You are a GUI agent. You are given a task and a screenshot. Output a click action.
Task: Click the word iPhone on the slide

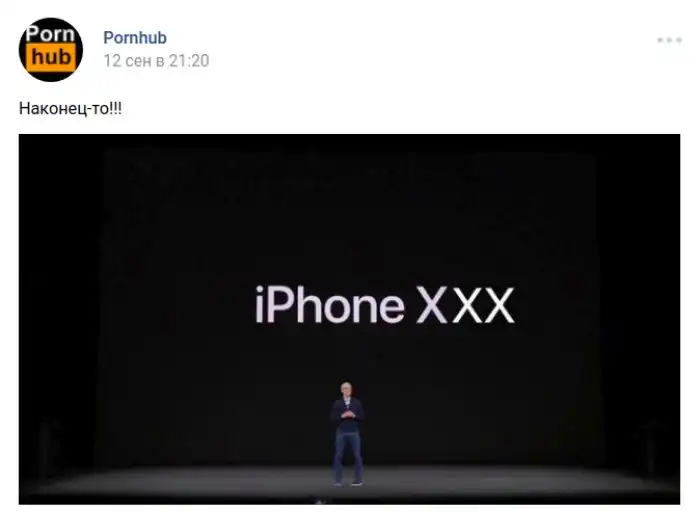(x=330, y=305)
